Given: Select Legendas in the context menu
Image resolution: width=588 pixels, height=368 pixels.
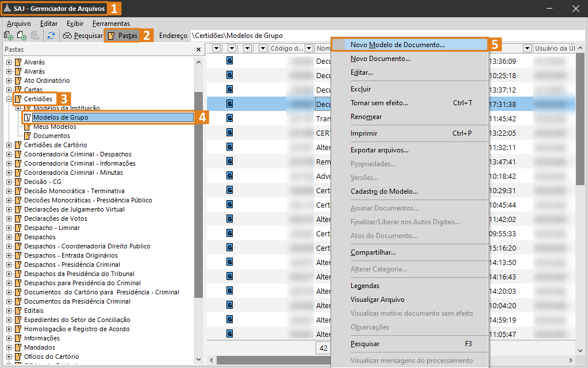Looking at the screenshot, I should (410, 285).
